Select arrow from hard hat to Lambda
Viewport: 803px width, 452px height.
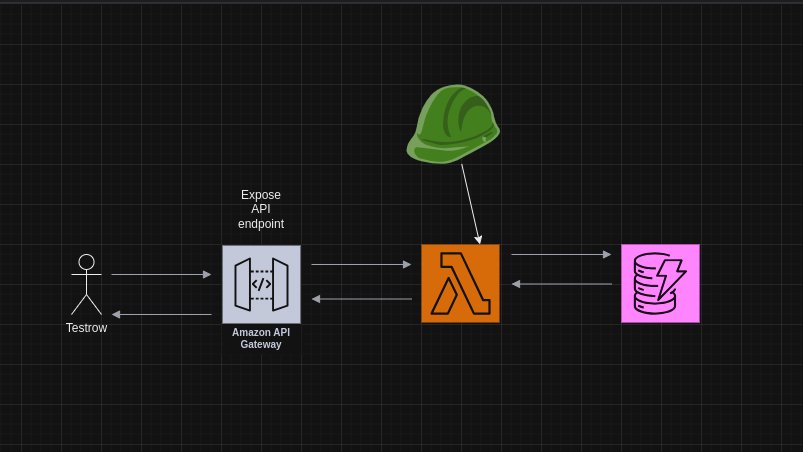[471, 204]
